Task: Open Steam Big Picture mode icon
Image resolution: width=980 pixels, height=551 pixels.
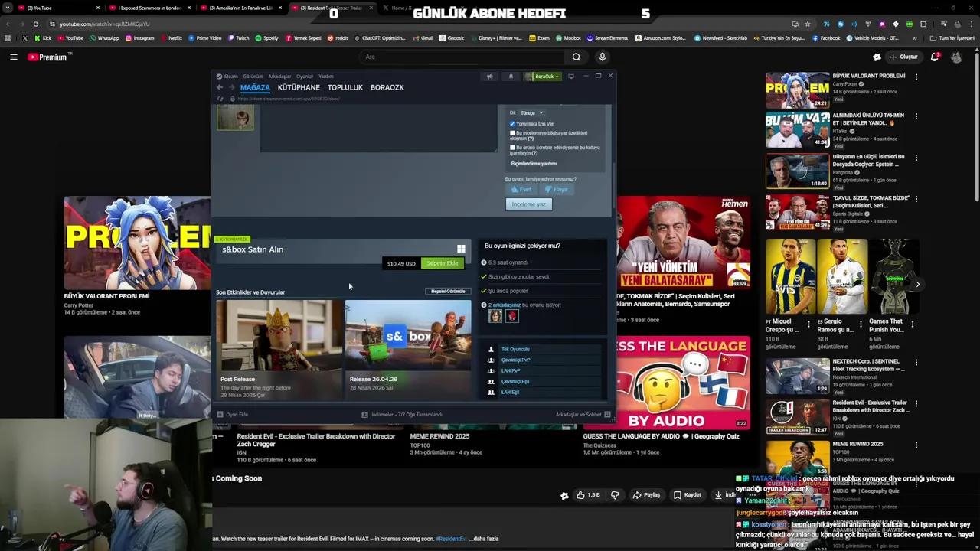Action: coord(570,77)
